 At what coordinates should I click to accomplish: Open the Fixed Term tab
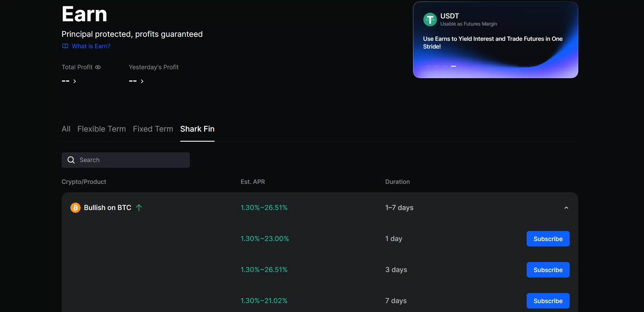(x=153, y=129)
